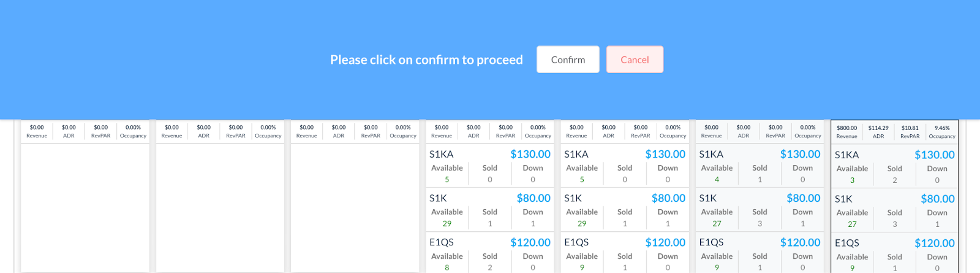
Task: Click the "Please click on confirm to proceed" message
Action: (x=426, y=60)
